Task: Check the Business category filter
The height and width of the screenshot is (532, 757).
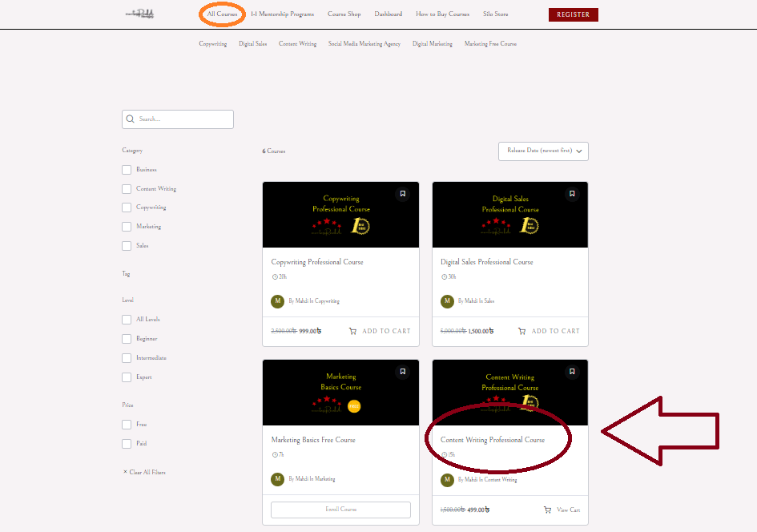Action: click(x=127, y=170)
